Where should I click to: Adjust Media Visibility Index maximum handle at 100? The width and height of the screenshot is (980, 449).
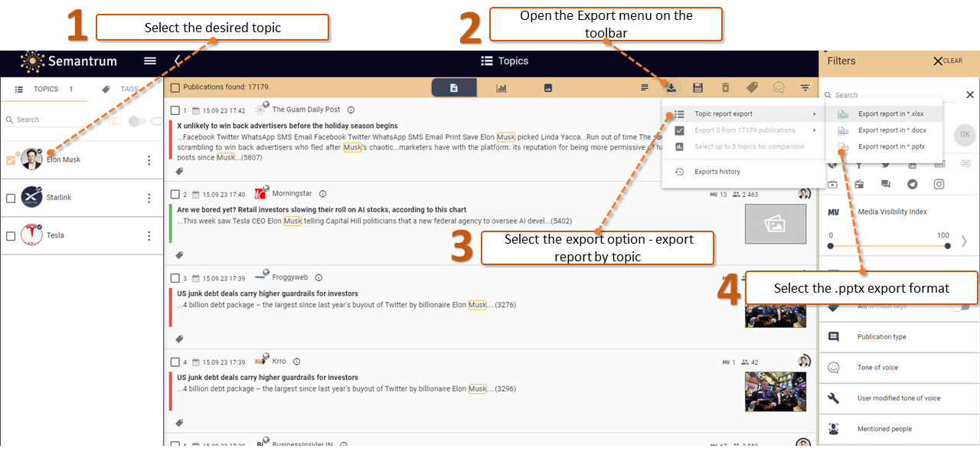pyautogui.click(x=948, y=246)
